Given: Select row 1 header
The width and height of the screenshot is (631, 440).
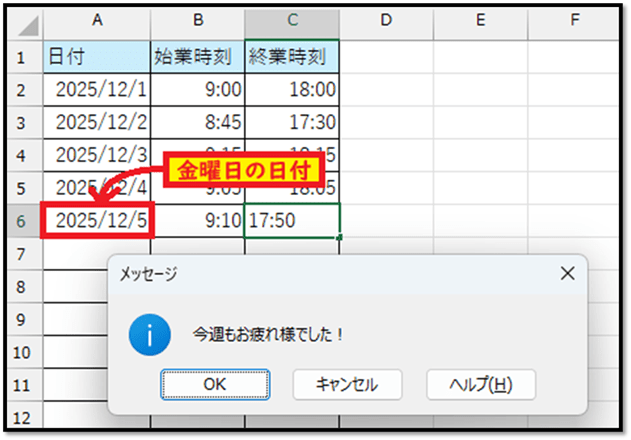Looking at the screenshot, I should click(x=22, y=56).
